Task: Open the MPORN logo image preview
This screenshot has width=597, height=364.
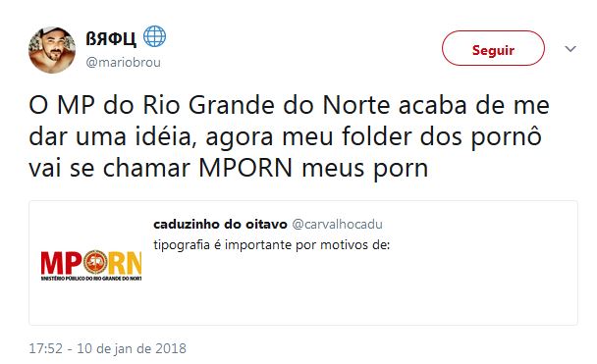Action: [91, 266]
